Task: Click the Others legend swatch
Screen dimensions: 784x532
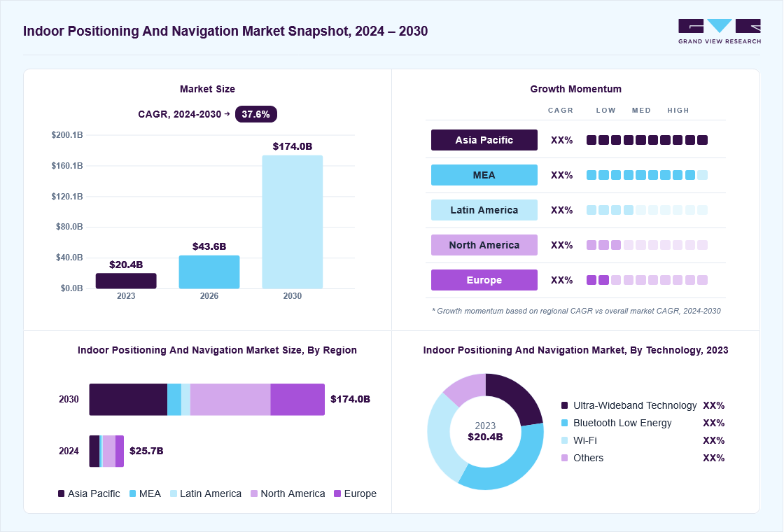Action: (564, 458)
